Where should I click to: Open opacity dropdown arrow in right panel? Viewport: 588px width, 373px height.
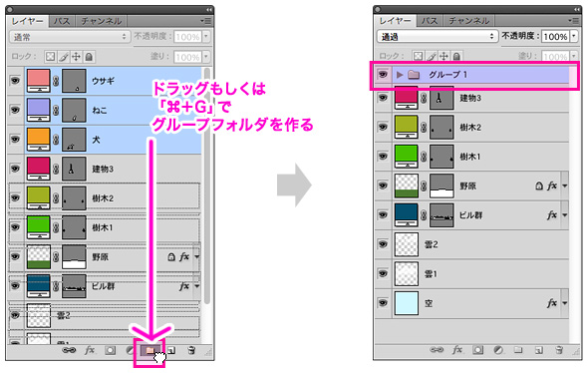tap(574, 36)
